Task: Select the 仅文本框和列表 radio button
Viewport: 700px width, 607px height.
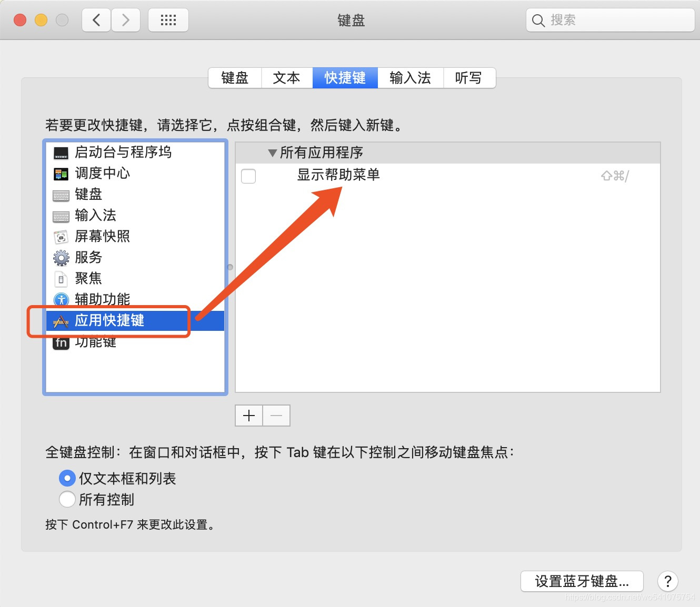Action: (x=67, y=478)
